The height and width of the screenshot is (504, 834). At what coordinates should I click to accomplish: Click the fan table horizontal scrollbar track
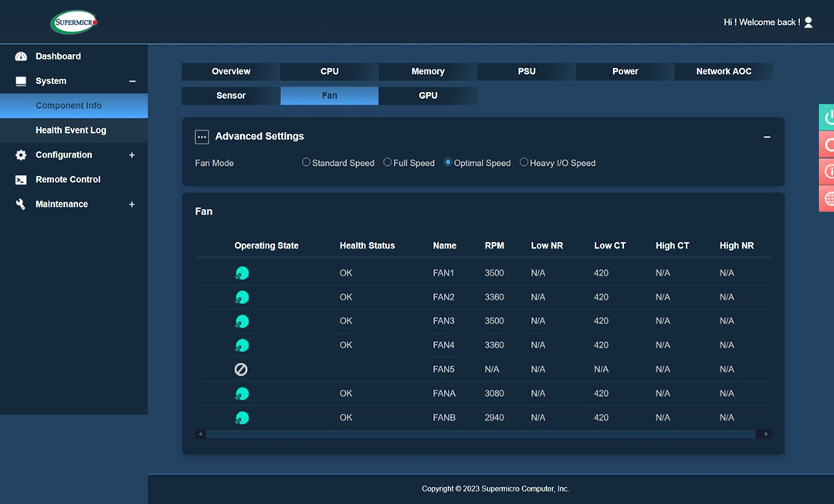point(481,435)
